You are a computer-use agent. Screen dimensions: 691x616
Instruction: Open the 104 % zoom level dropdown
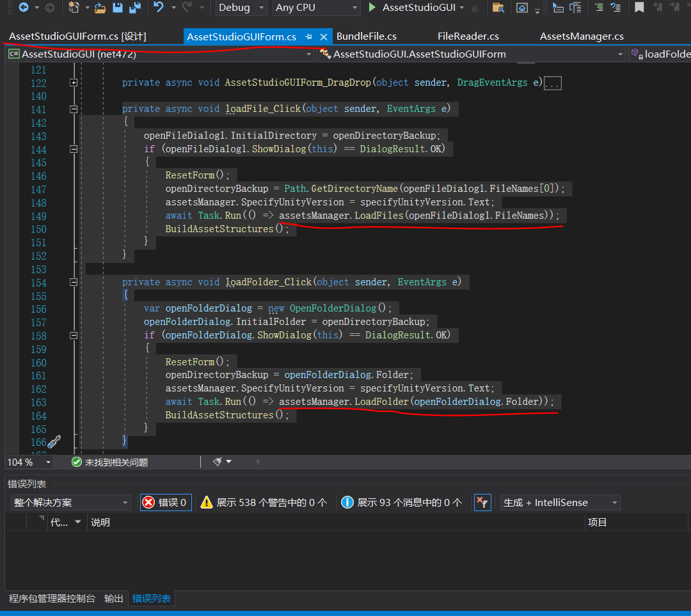point(29,462)
